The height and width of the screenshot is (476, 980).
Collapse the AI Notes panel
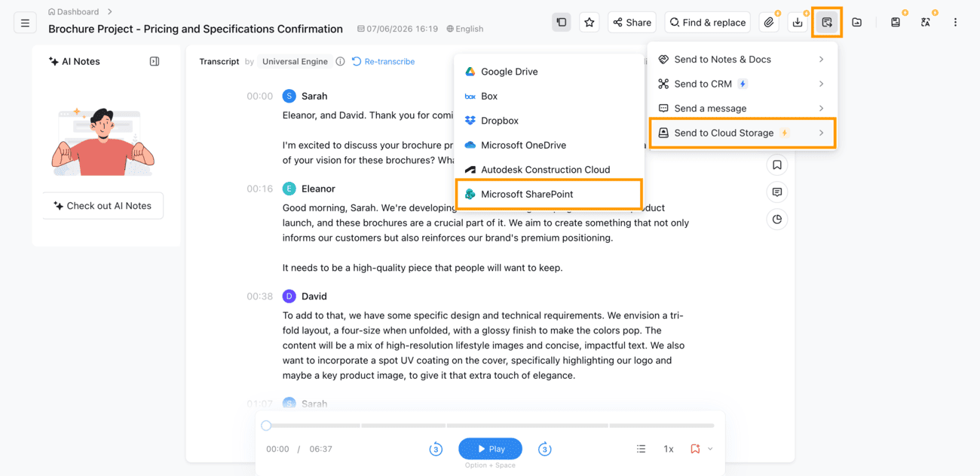[x=155, y=61]
